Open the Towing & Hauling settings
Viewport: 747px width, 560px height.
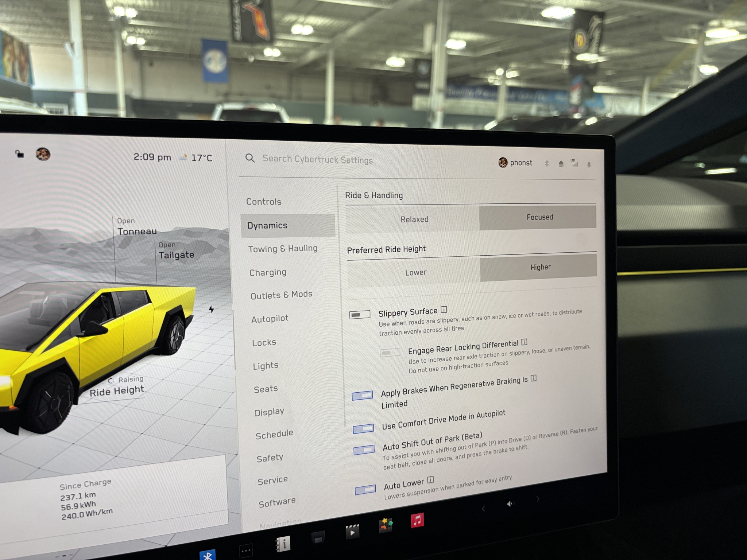(283, 249)
